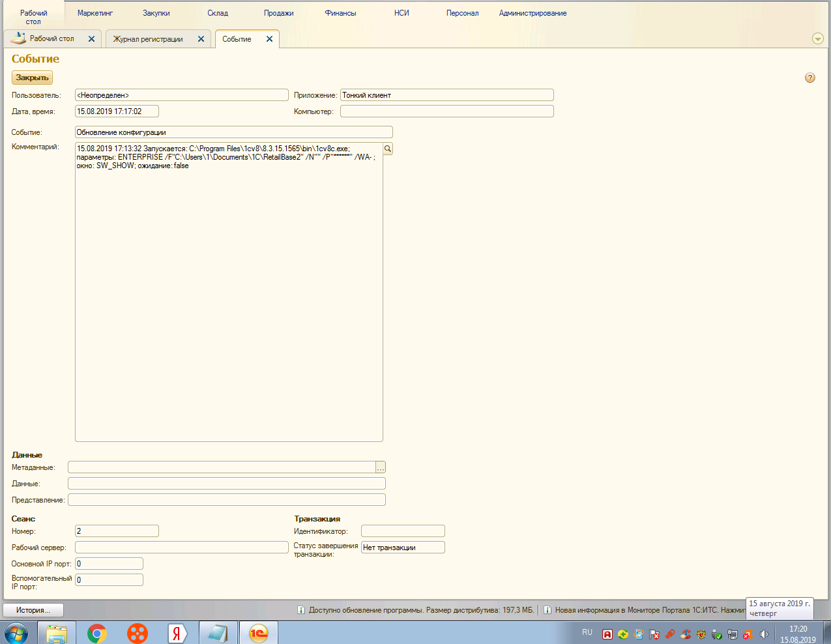Open the Windows Start menu
This screenshot has height=644, width=831.
tap(16, 633)
